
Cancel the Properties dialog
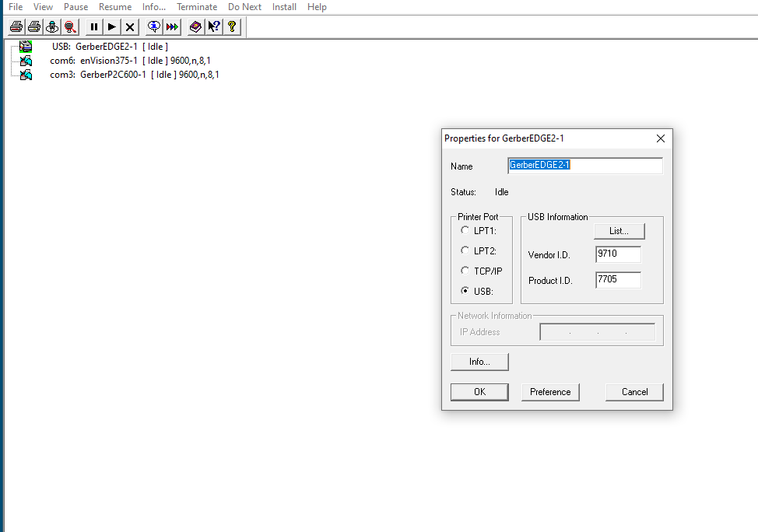click(634, 392)
